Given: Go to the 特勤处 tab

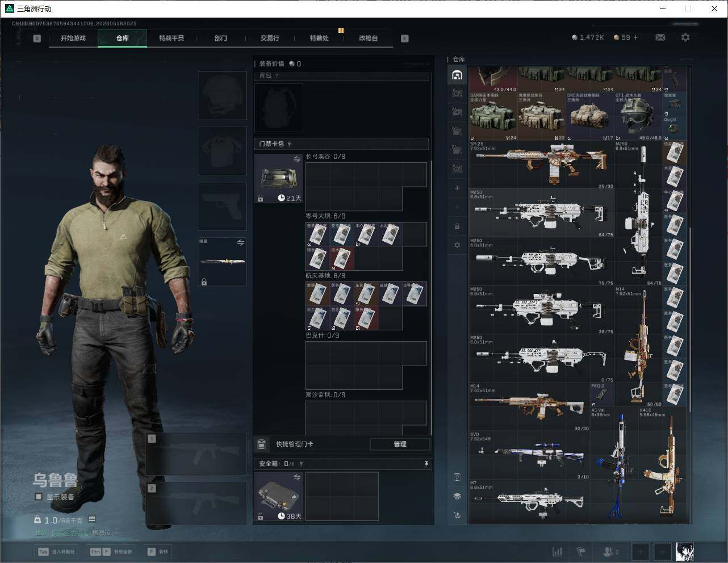Looking at the screenshot, I should (x=319, y=38).
